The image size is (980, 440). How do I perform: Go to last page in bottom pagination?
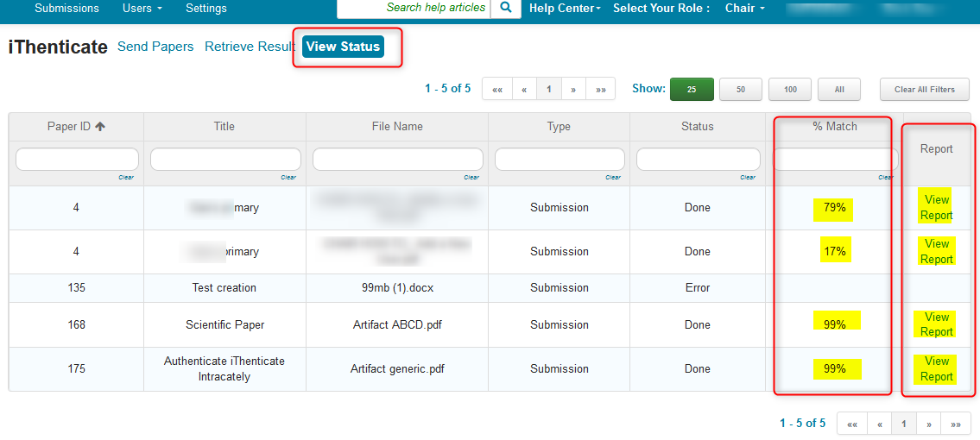(955, 424)
